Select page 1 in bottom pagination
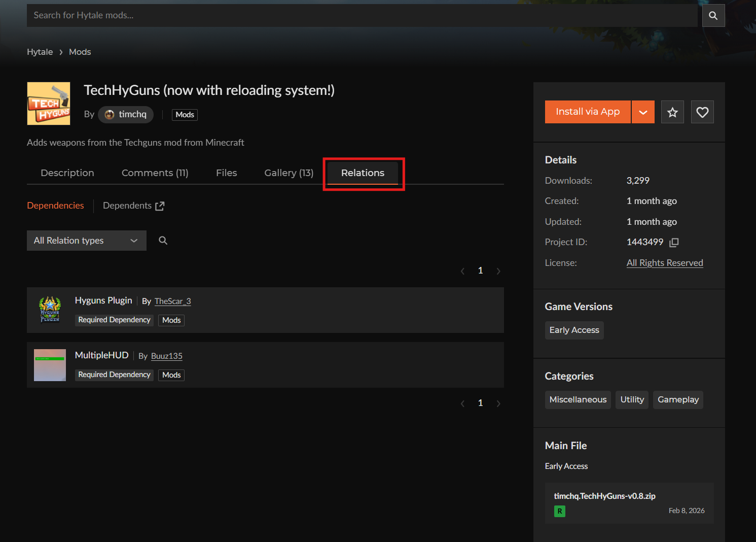Screen dimensions: 756x542 (x=480, y=403)
